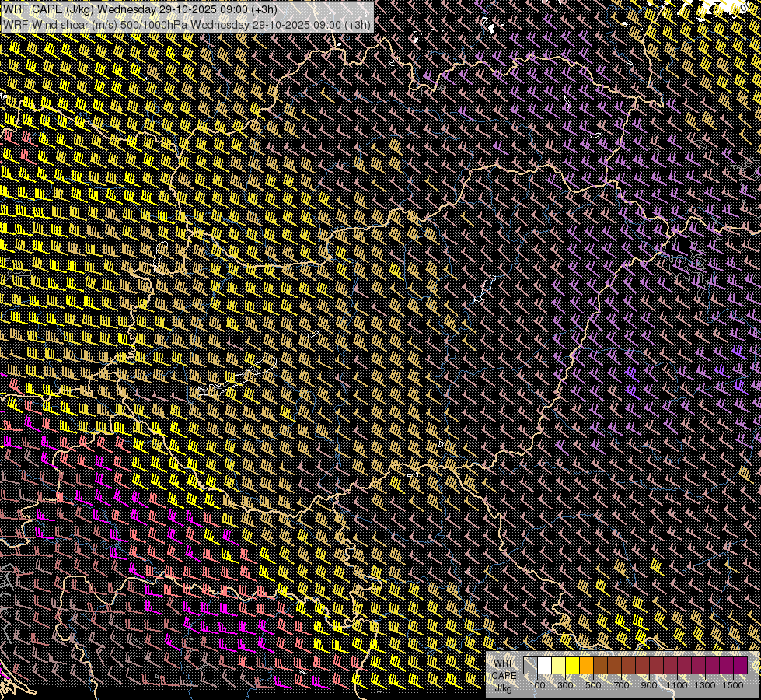
Task: Select the bright yellow legend swatch
Action: (573, 666)
